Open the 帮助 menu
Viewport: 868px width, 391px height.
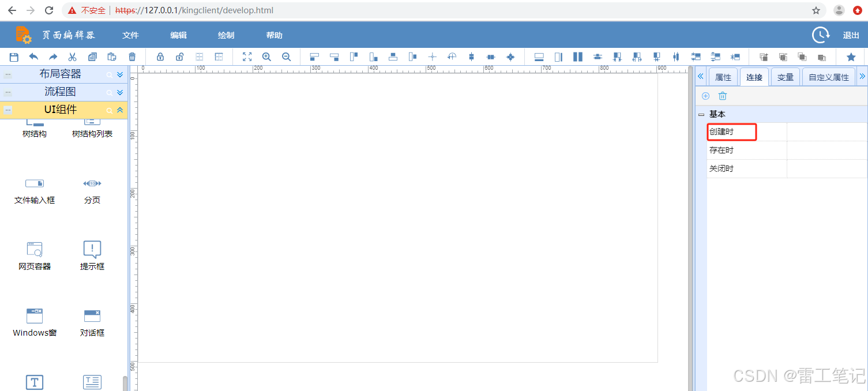point(275,35)
